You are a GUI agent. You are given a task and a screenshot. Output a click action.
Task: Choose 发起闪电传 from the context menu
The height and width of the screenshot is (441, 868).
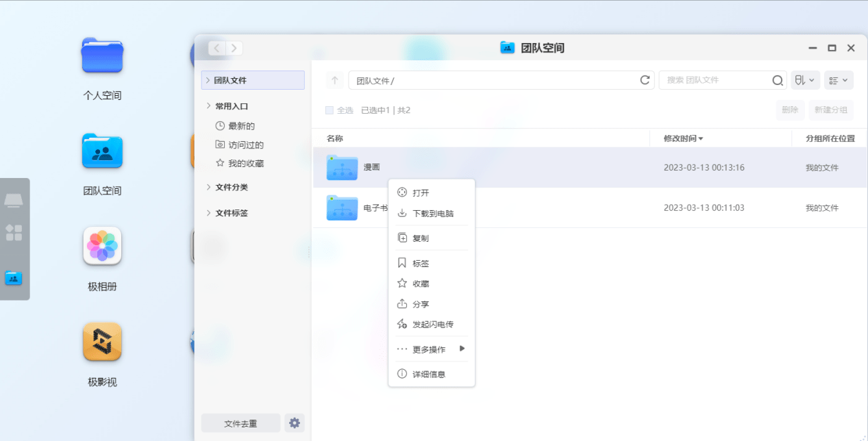point(432,325)
